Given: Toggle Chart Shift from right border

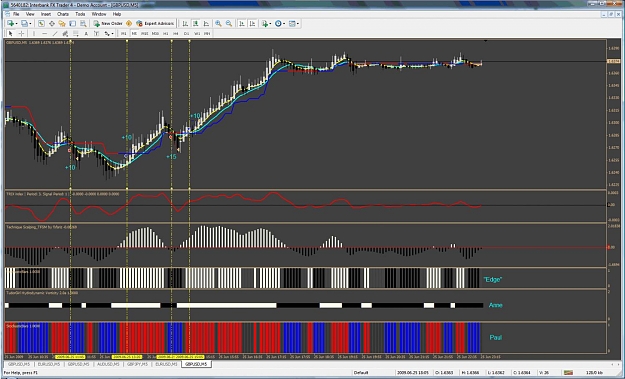Looking at the screenshot, I should (252, 24).
